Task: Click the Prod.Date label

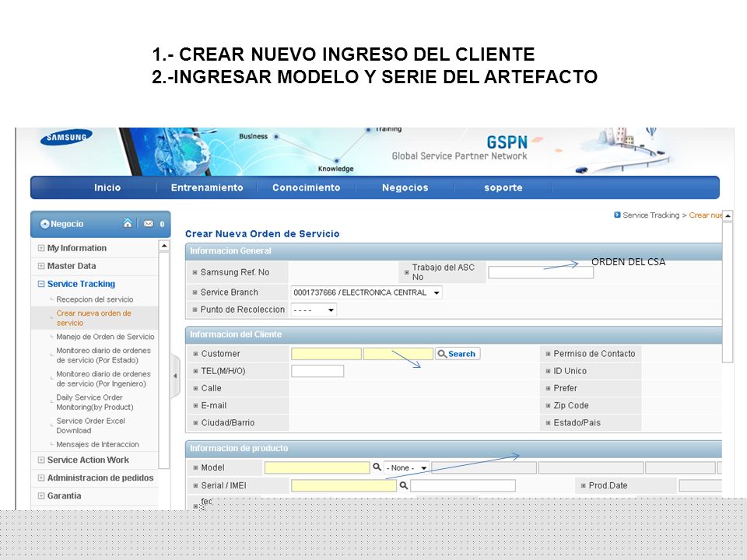Action: tap(608, 485)
